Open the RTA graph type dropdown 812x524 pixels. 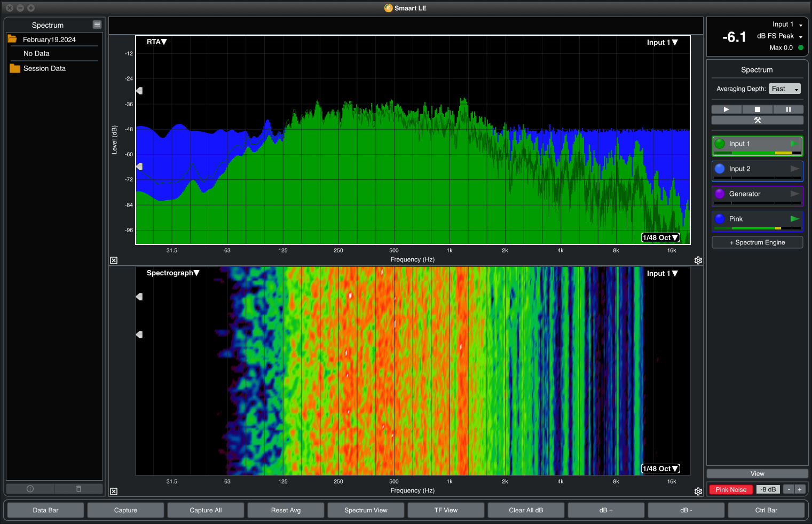(x=157, y=42)
